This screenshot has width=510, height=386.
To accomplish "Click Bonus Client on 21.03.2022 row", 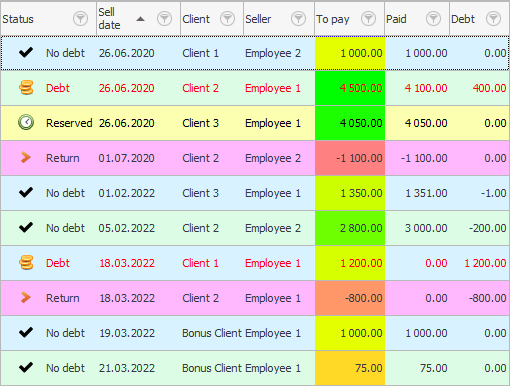I will pos(212,368).
